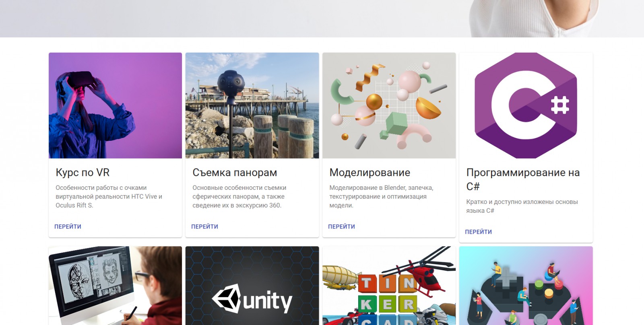Click the Программирование на C# title

click(523, 179)
